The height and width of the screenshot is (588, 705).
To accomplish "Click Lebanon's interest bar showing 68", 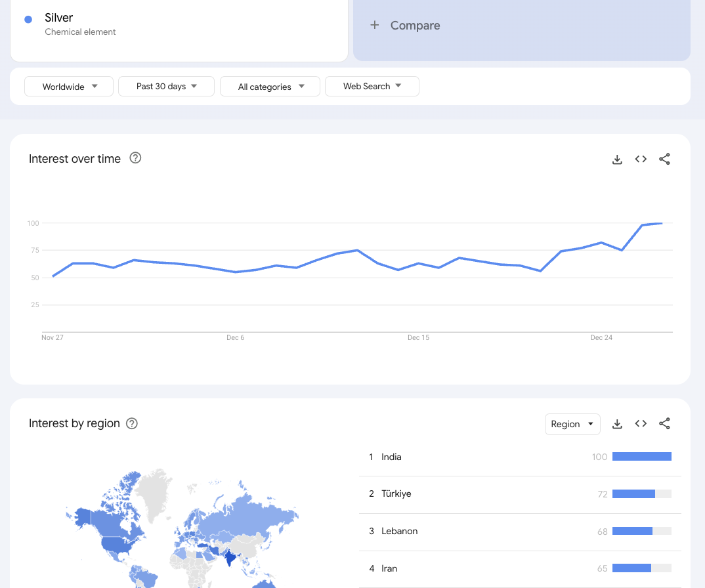I will [641, 531].
